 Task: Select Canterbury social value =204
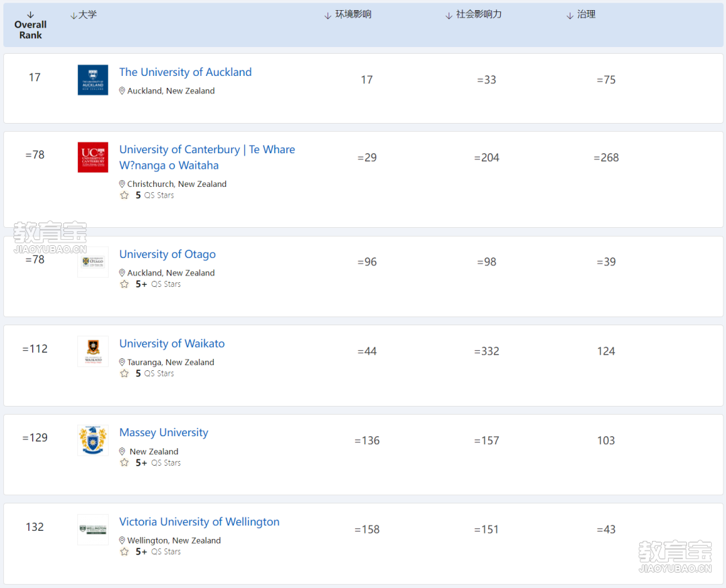point(487,158)
